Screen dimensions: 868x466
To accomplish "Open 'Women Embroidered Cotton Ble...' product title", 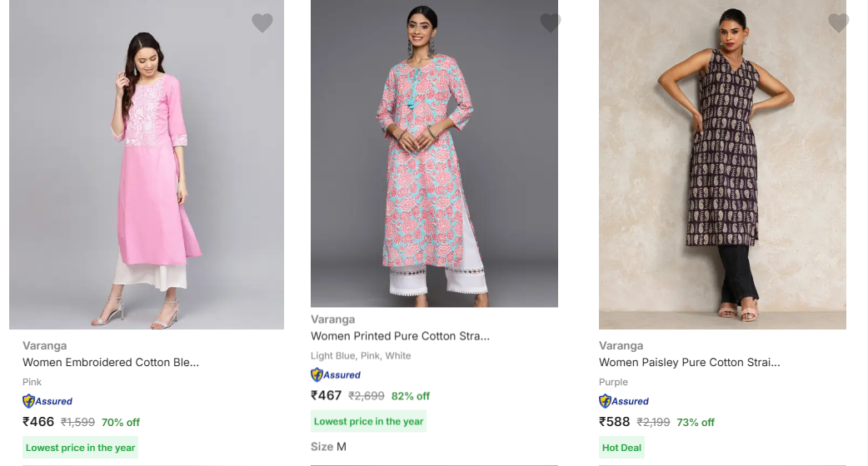I will 111,363.
